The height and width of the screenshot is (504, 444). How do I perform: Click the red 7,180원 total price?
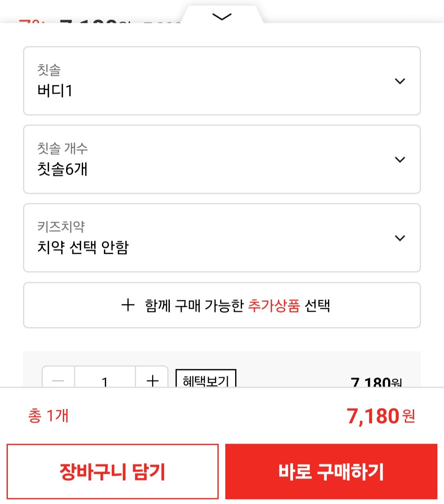(381, 416)
